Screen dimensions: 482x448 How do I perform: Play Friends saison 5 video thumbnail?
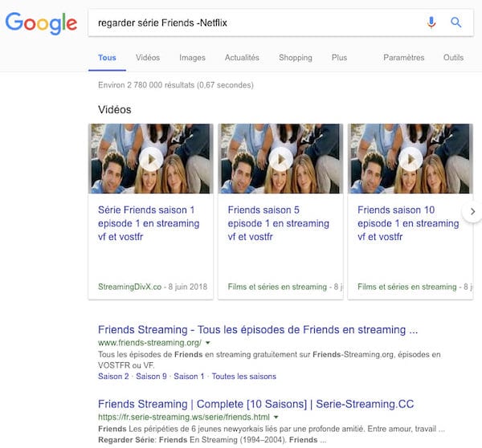pos(280,159)
